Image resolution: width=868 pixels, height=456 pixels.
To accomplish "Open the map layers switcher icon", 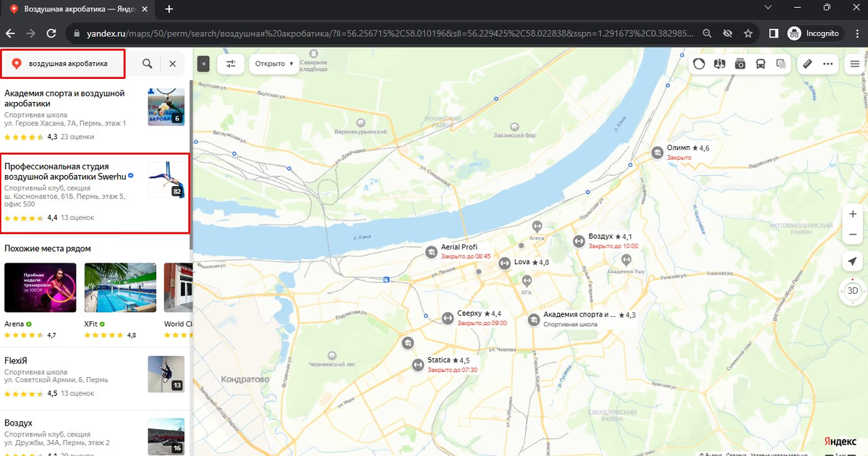I will (781, 64).
